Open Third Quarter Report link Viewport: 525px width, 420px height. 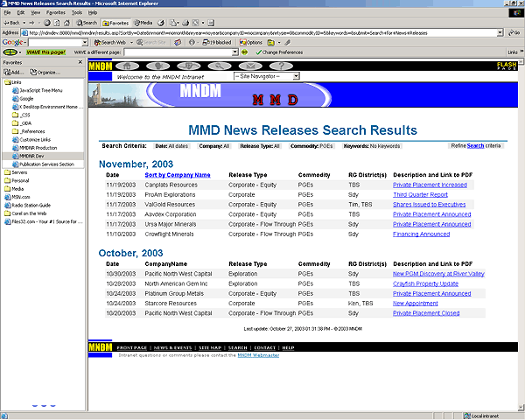pos(420,194)
